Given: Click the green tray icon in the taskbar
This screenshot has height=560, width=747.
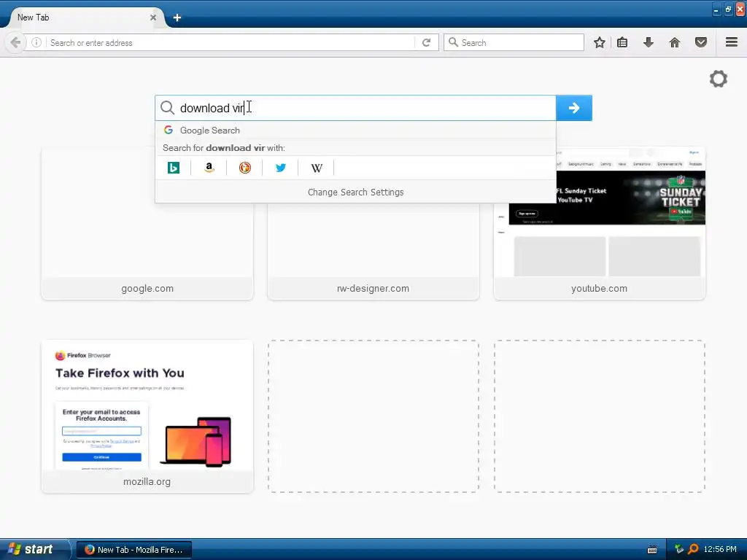Looking at the screenshot, I should (679, 549).
